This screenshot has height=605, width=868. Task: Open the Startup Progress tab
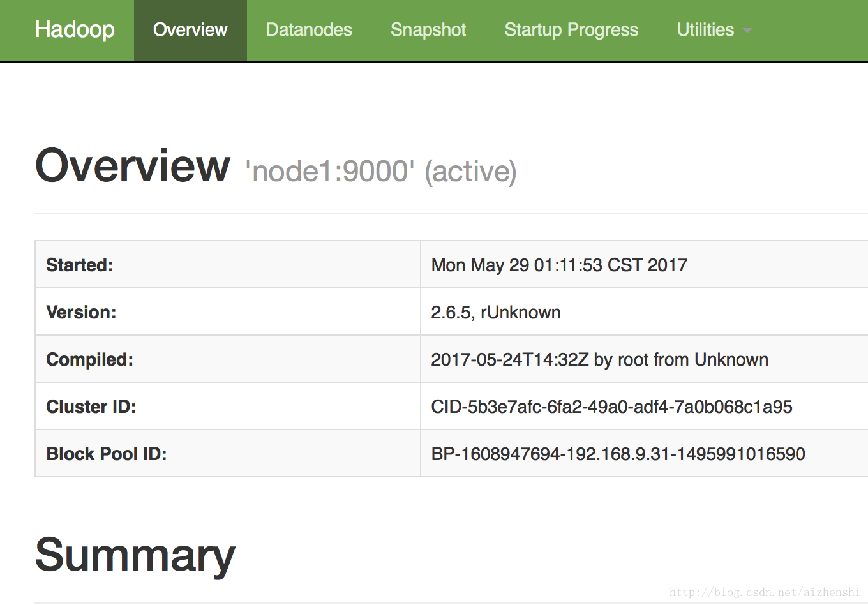(x=571, y=31)
